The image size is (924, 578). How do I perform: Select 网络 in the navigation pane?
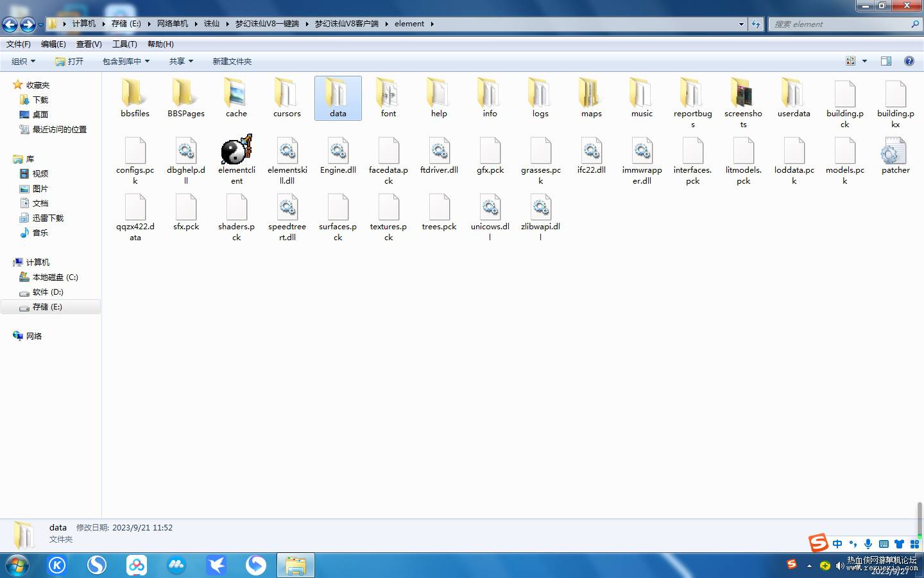click(34, 336)
